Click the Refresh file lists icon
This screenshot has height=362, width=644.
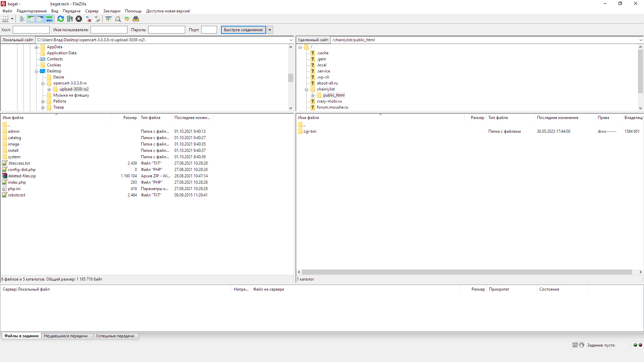point(60,19)
